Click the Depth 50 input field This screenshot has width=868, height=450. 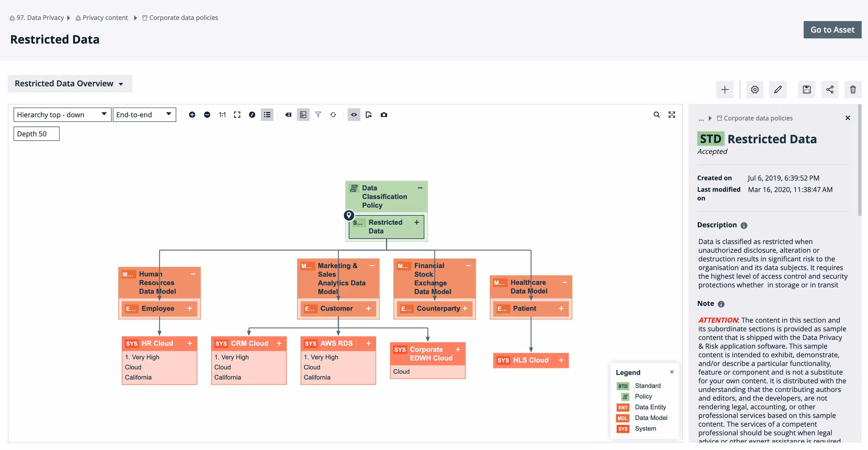tap(36, 134)
